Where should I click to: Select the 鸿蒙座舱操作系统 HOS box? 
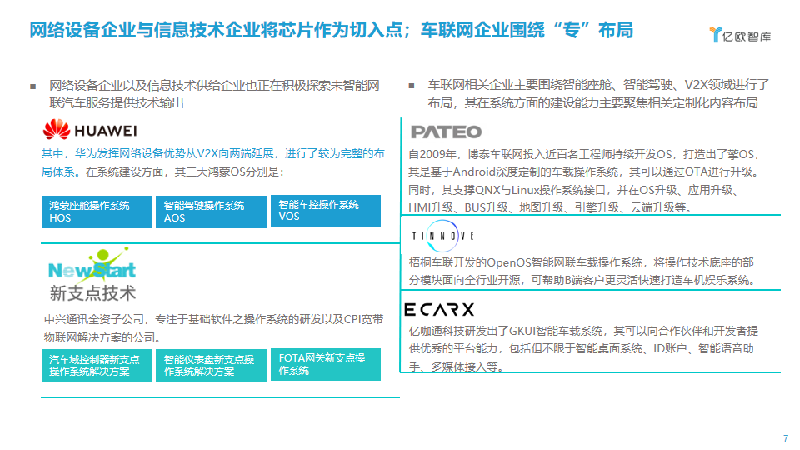click(x=97, y=212)
